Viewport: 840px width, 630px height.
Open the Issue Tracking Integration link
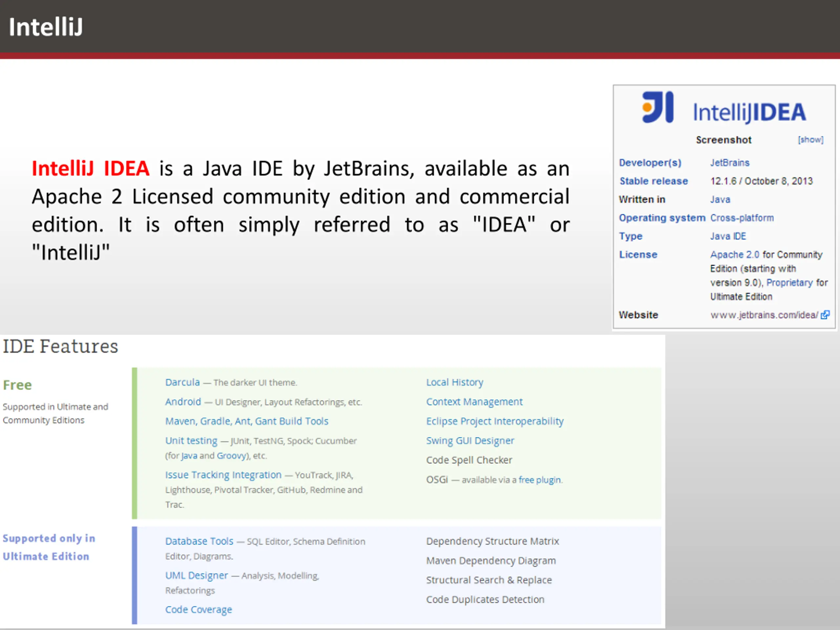(x=223, y=475)
